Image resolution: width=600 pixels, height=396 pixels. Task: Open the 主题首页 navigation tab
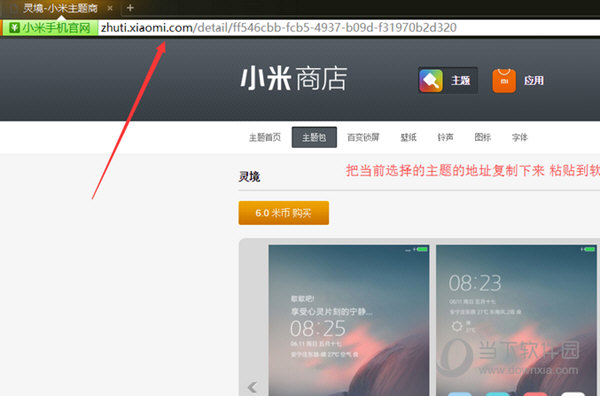(265, 137)
